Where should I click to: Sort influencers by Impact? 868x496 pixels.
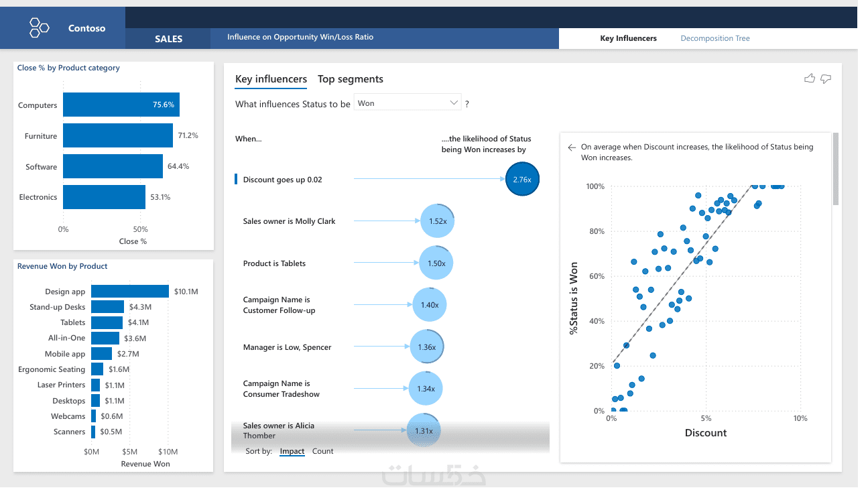pyautogui.click(x=292, y=451)
